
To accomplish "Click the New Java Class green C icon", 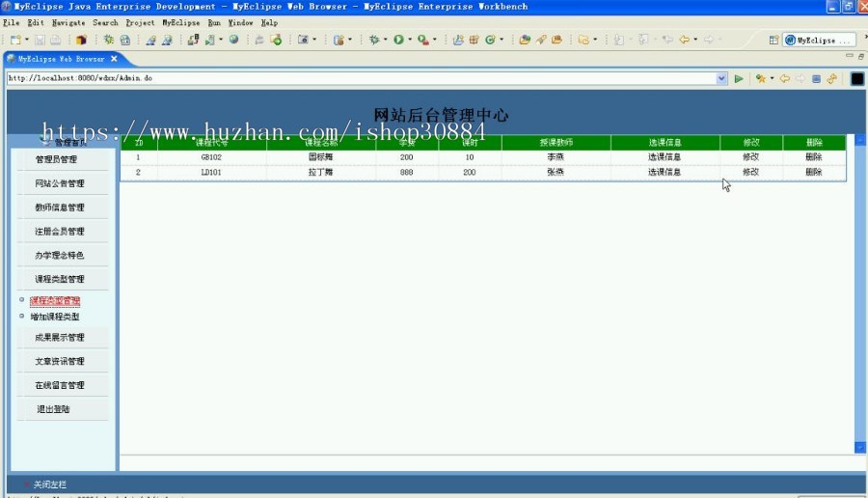I will click(x=490, y=40).
